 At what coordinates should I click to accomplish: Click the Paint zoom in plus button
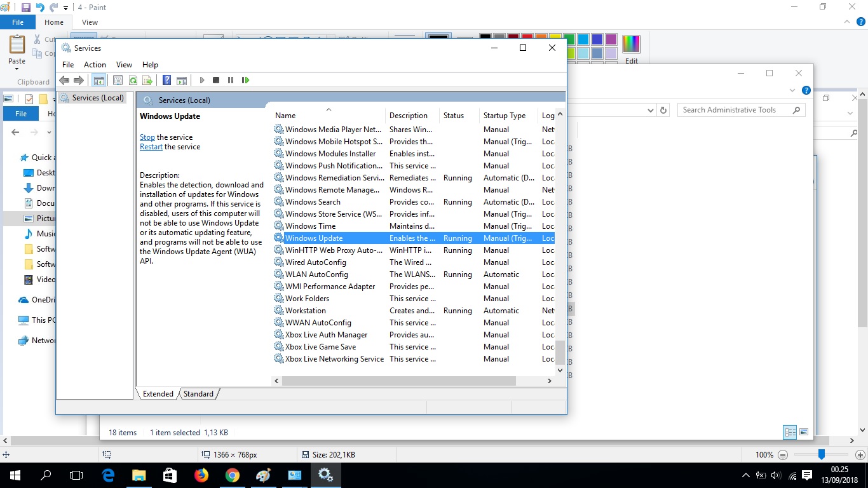pyautogui.click(x=860, y=455)
